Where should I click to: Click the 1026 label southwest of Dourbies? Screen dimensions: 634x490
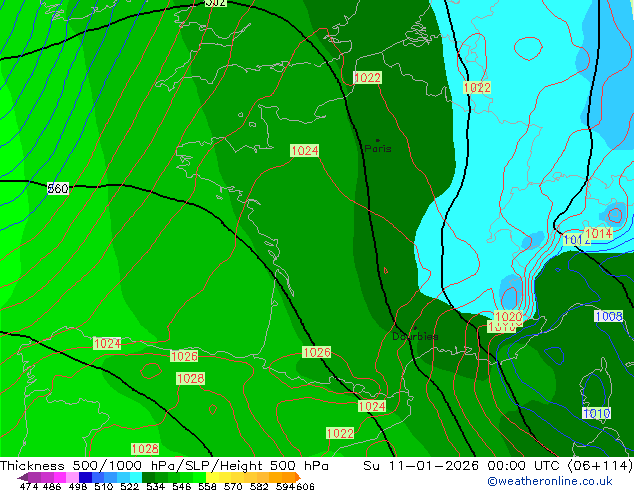coord(317,352)
